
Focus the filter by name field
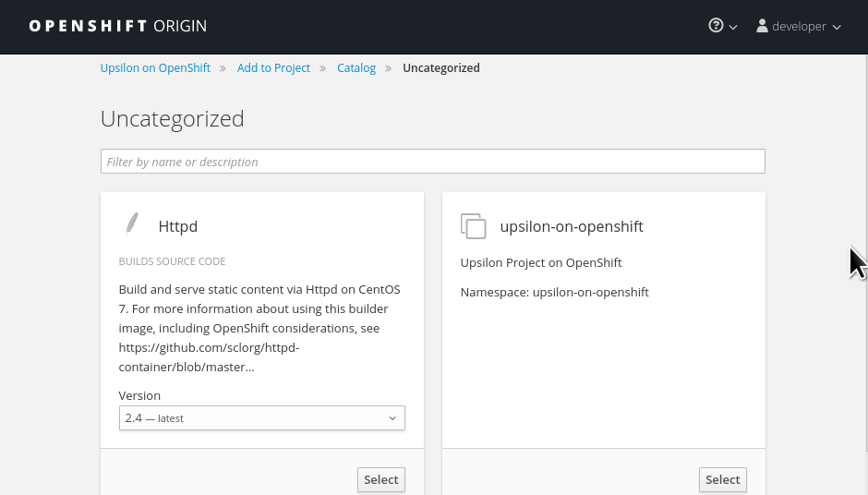[433, 161]
